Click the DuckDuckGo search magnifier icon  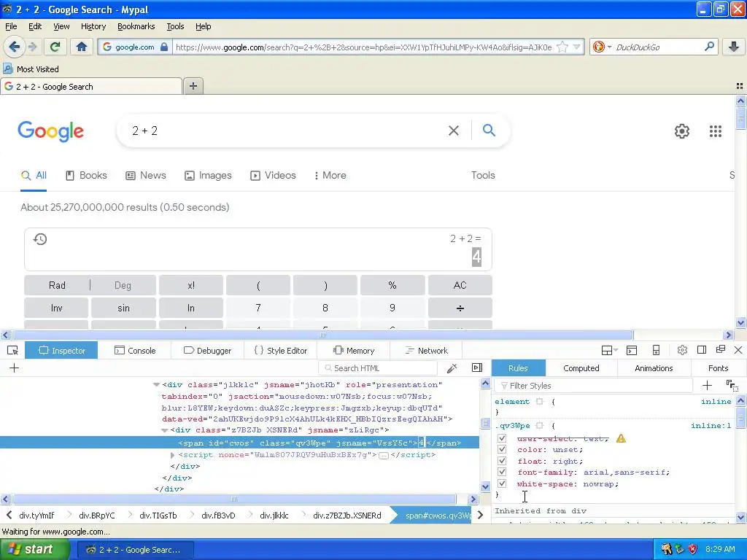pos(709,47)
